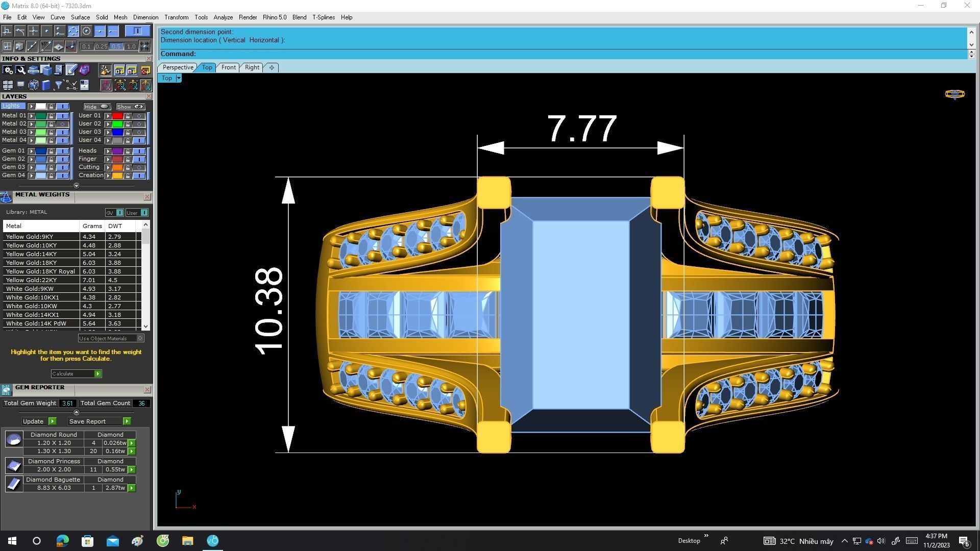980x551 pixels.
Task: Click the Diamond Baguette gem thumbnail icon
Action: pyautogui.click(x=14, y=484)
